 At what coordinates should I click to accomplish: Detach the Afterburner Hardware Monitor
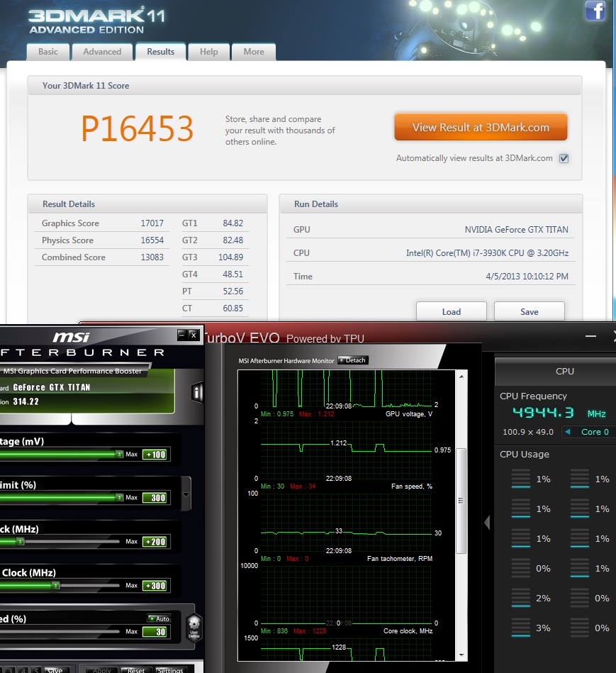click(353, 360)
